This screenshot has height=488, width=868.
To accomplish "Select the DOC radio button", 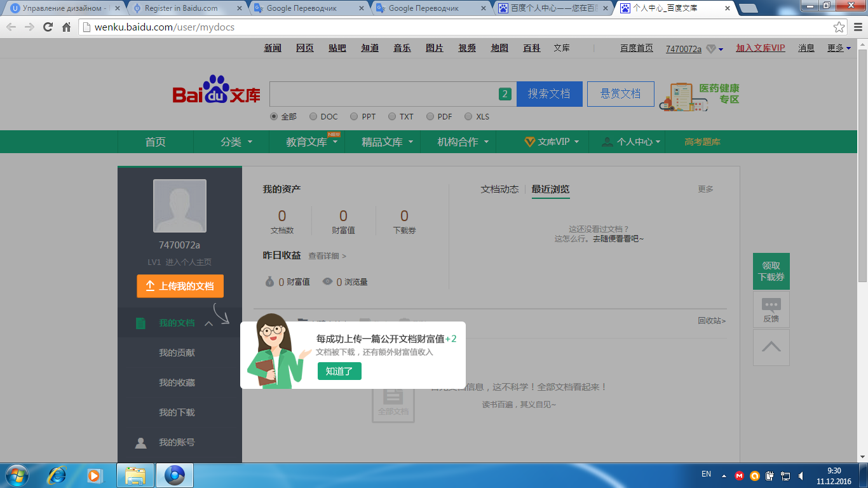I will 313,116.
